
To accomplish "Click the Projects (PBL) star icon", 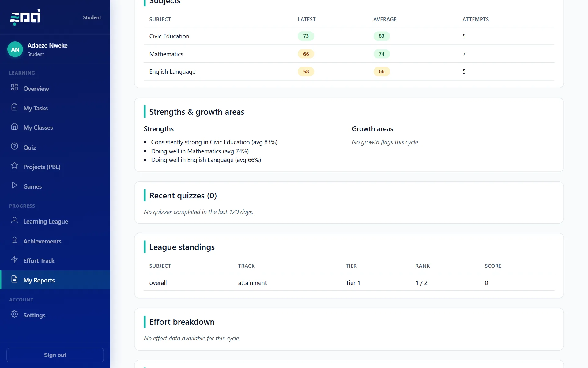I will [14, 166].
